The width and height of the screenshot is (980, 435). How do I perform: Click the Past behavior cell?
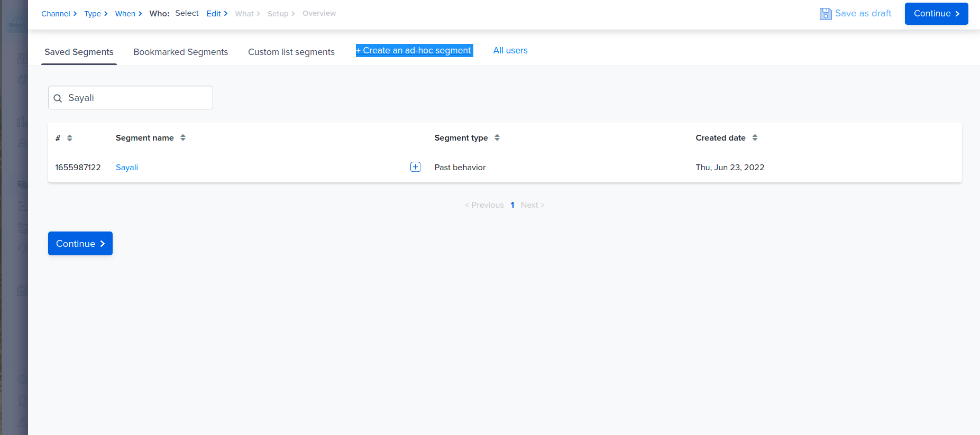click(460, 168)
